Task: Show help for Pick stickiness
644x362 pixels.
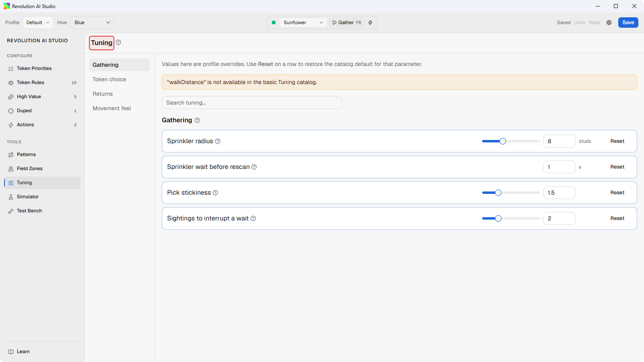Action: (x=215, y=193)
